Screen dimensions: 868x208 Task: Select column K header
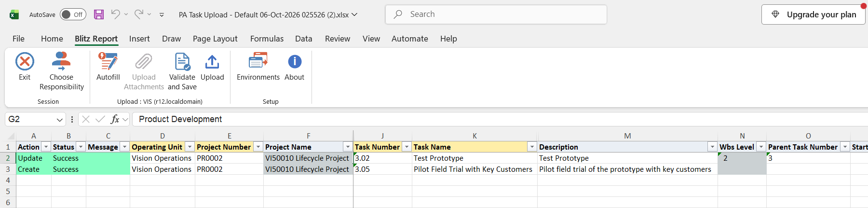point(475,136)
